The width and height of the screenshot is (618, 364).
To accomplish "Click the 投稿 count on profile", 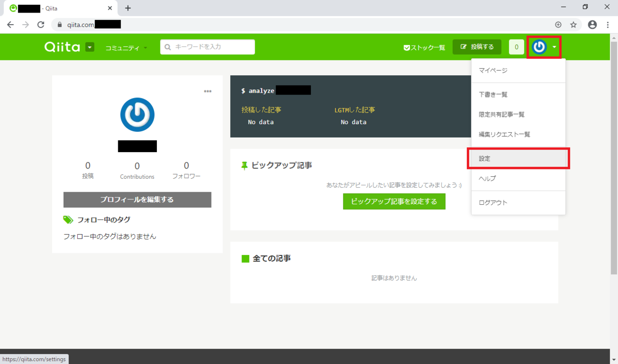I will click(88, 170).
